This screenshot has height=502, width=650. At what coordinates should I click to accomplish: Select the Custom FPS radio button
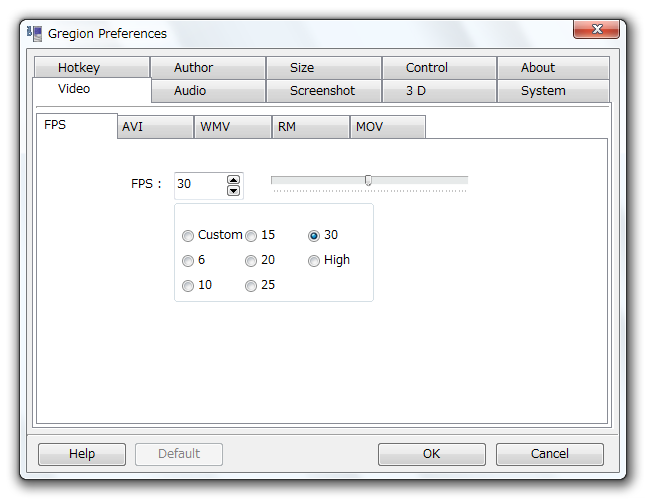(188, 236)
